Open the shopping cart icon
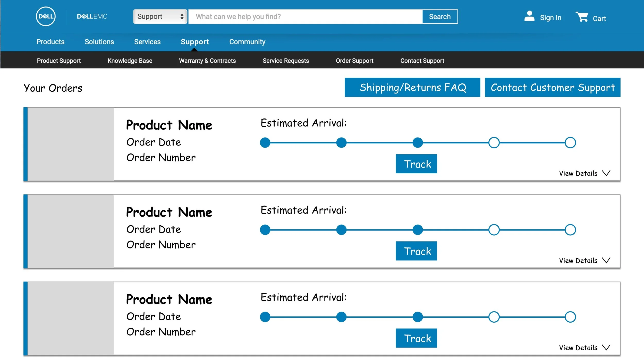This screenshot has width=644, height=362. tap(582, 17)
